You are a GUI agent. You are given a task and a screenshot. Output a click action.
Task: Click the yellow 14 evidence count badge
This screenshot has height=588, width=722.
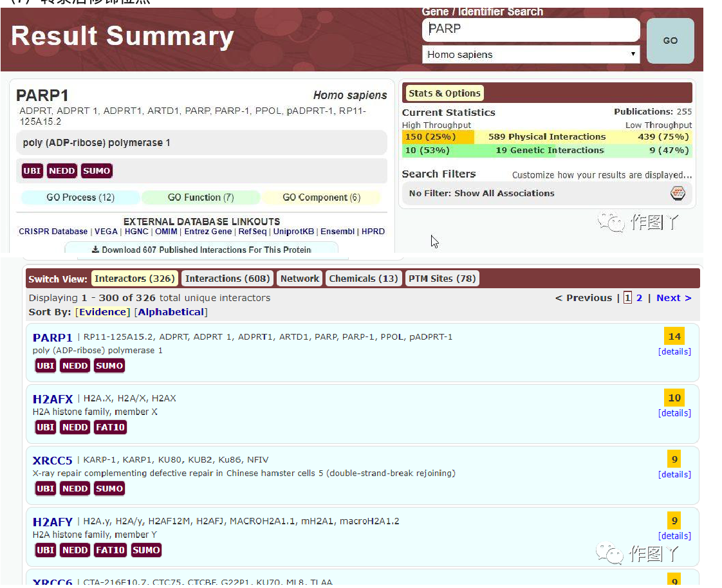[674, 336]
